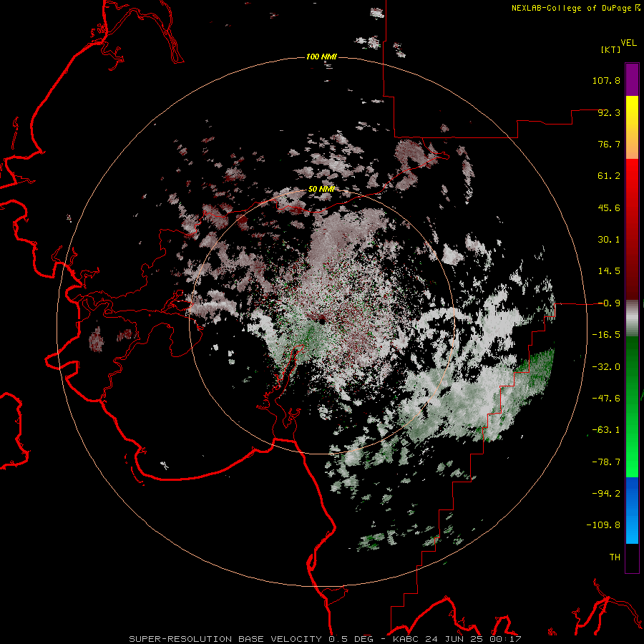Select the 76.7 velocity scale value
Viewport: 644px width, 644px height.
[x=609, y=144]
